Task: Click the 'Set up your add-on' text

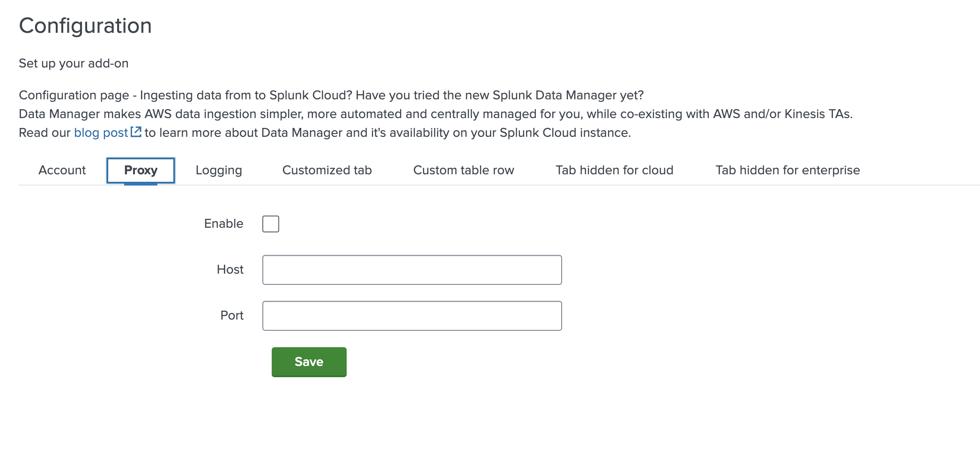Action: click(x=74, y=63)
